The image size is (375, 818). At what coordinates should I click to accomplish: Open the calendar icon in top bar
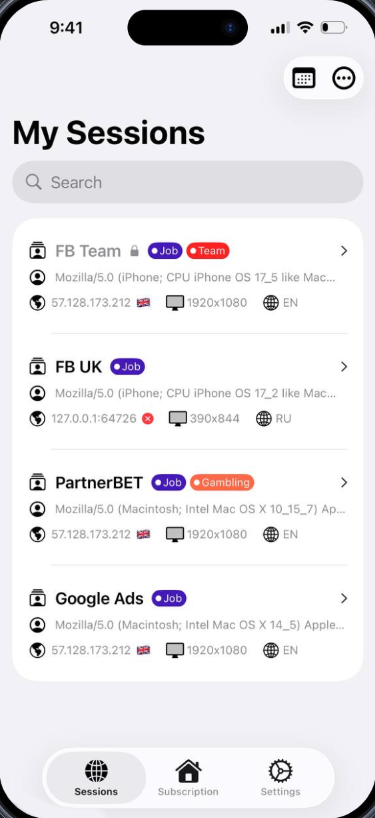304,78
